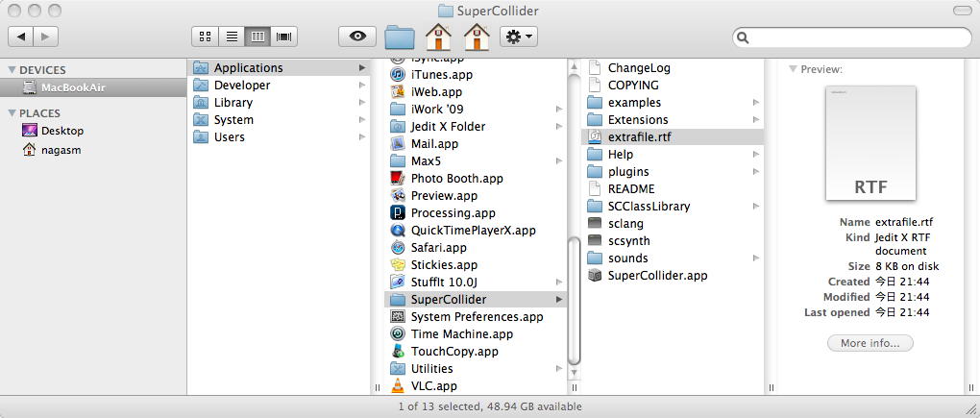Select the System folder
Screen dimensions: 980x418
[279, 120]
